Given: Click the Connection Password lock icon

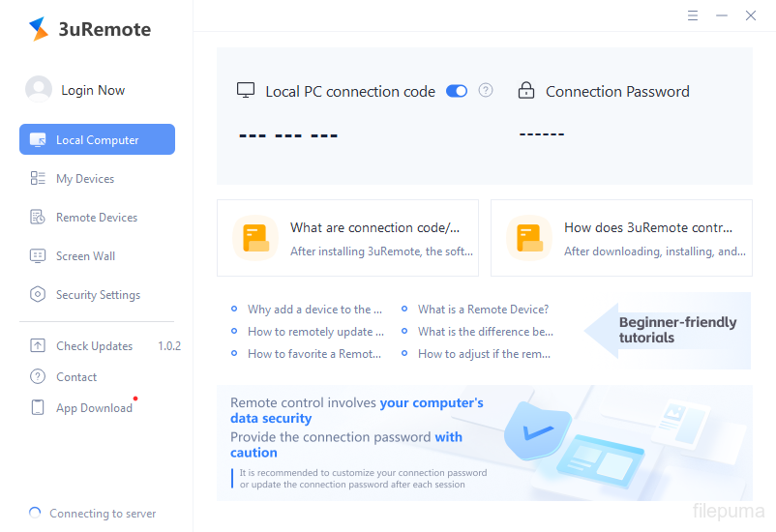Looking at the screenshot, I should pyautogui.click(x=526, y=91).
